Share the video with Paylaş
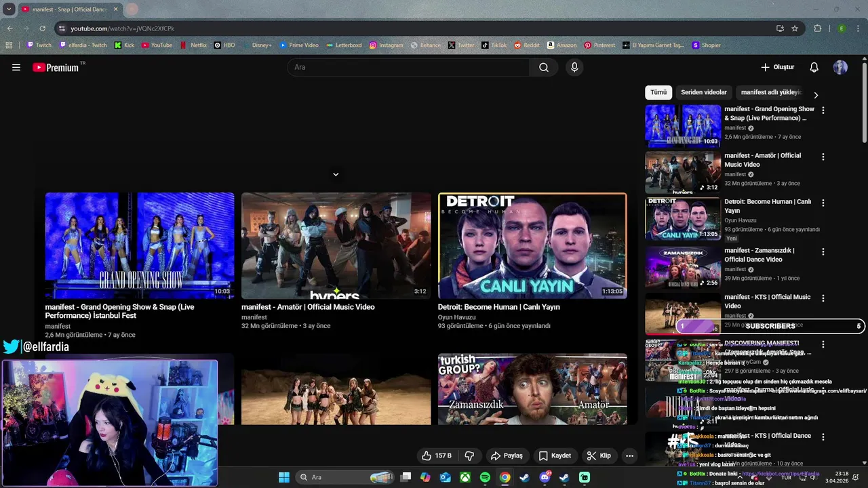Image resolution: width=868 pixels, height=488 pixels. 507,455
